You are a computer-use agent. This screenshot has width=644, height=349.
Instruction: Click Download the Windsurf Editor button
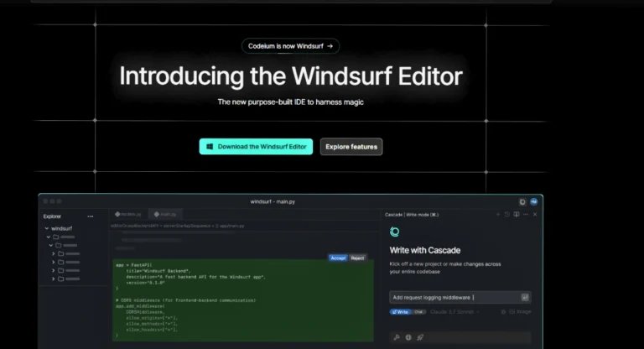(x=256, y=147)
